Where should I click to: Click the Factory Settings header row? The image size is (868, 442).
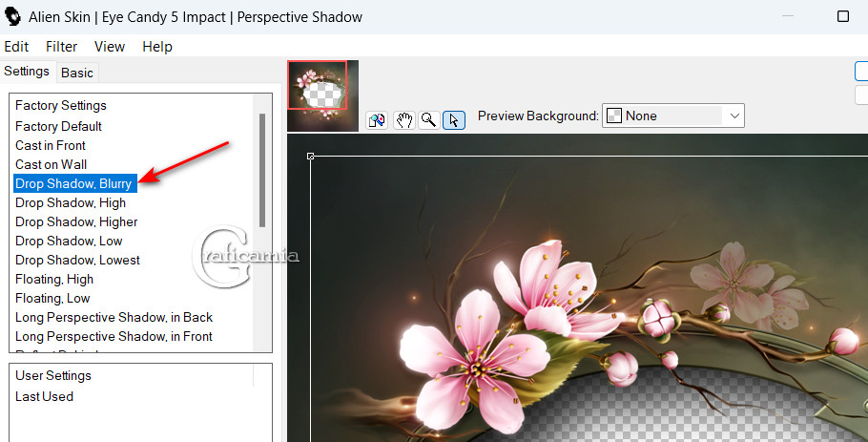pyautogui.click(x=61, y=105)
